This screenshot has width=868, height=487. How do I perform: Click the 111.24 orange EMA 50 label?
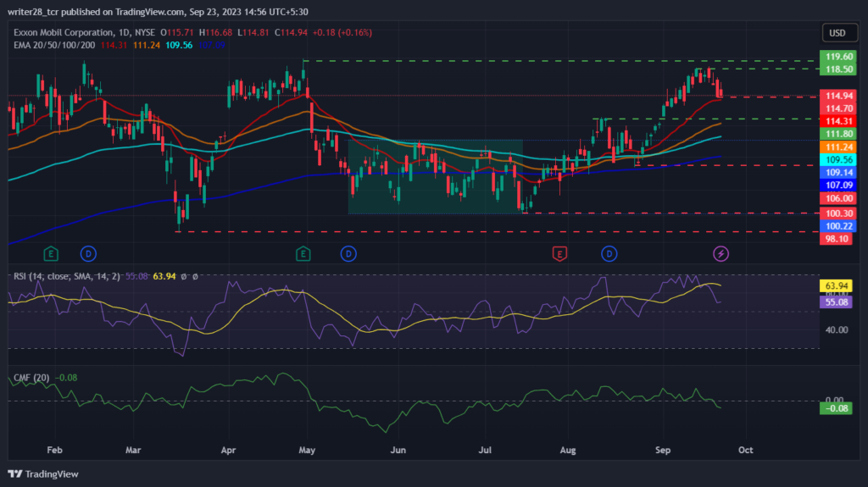click(x=838, y=147)
